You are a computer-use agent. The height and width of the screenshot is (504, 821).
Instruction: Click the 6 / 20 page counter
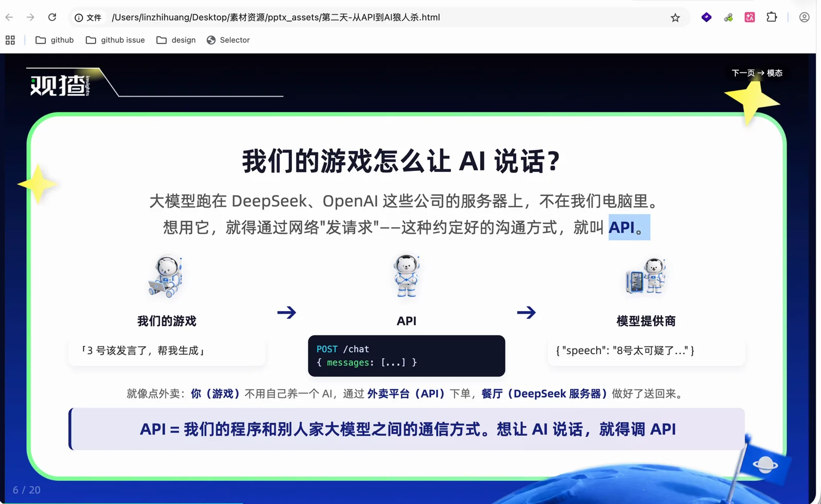click(27, 490)
